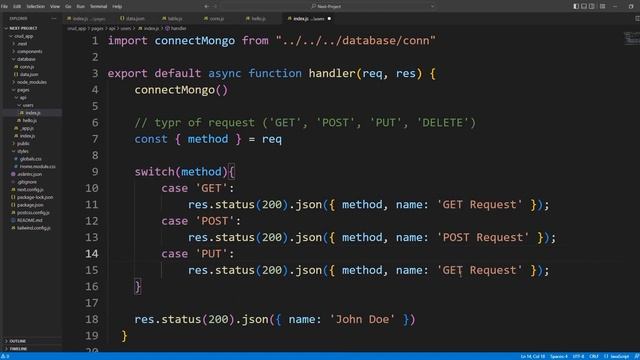Open package-lock.json in the Explorer tree
The height and width of the screenshot is (360, 640).
click(33, 197)
